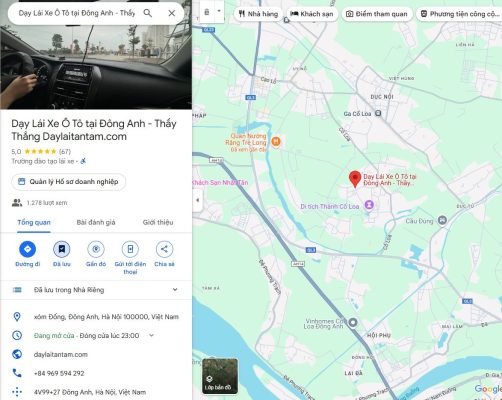The height and width of the screenshot is (400, 502).
Task: Click the Di tích Thành Cổ Loa marker
Action: 369,205
